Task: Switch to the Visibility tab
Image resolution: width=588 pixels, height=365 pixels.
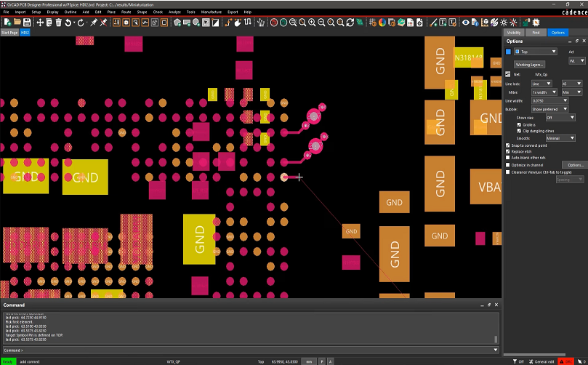Action: (x=514, y=33)
